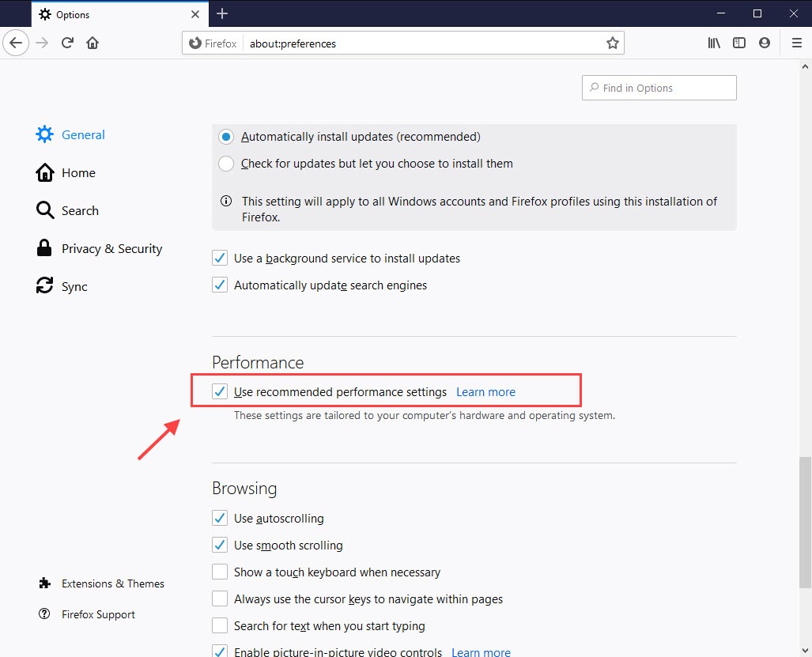
Task: Open the Firefox Account profile icon
Action: coord(764,43)
